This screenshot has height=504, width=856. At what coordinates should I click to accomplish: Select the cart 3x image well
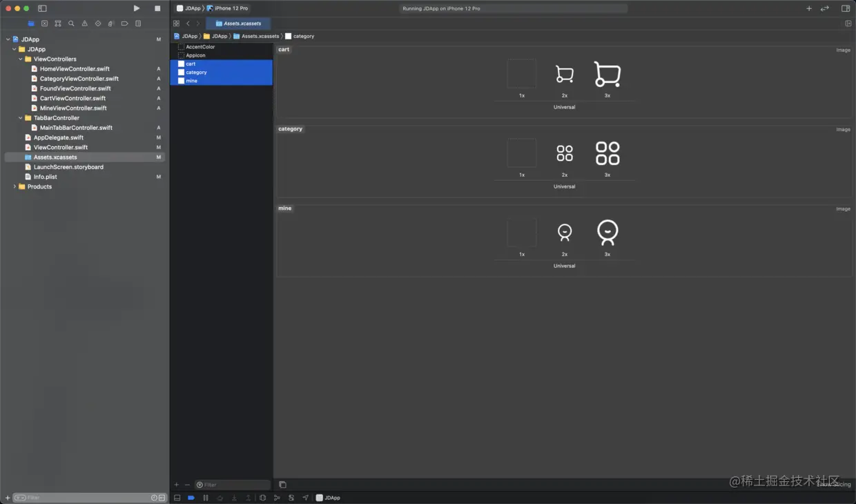coord(607,74)
